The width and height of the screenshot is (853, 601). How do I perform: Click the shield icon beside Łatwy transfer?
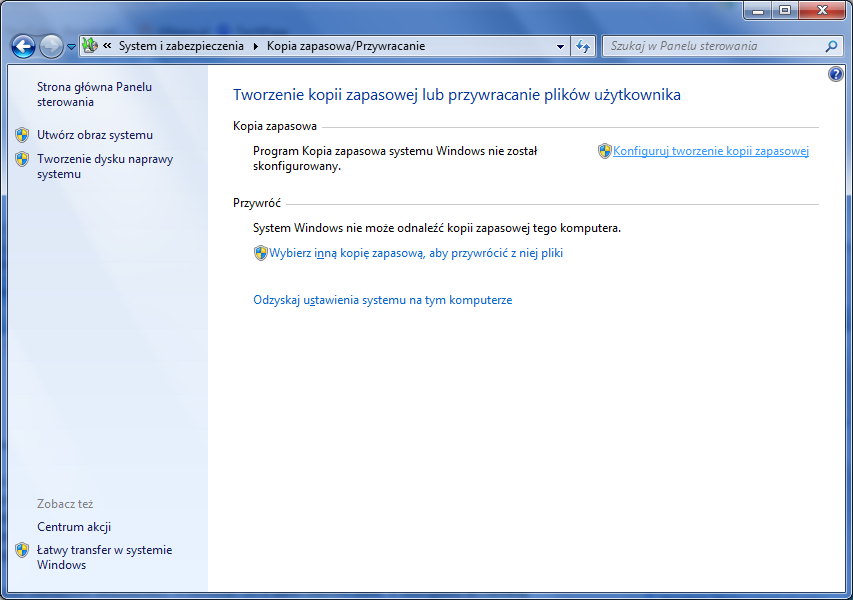pyautogui.click(x=22, y=550)
